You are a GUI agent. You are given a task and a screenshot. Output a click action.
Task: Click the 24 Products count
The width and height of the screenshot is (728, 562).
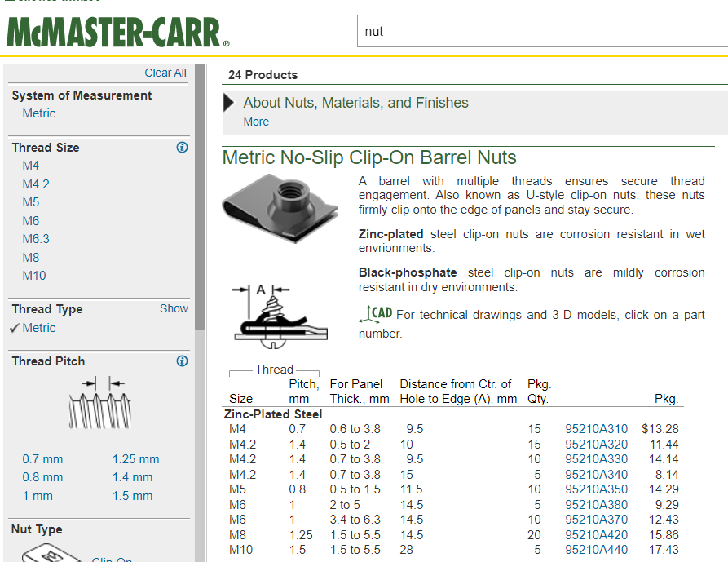point(263,75)
